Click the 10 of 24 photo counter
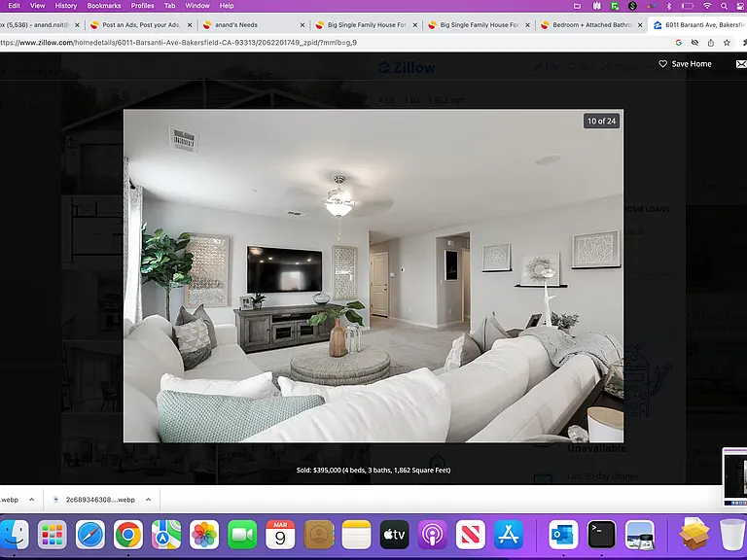This screenshot has height=560, width=747. [601, 121]
